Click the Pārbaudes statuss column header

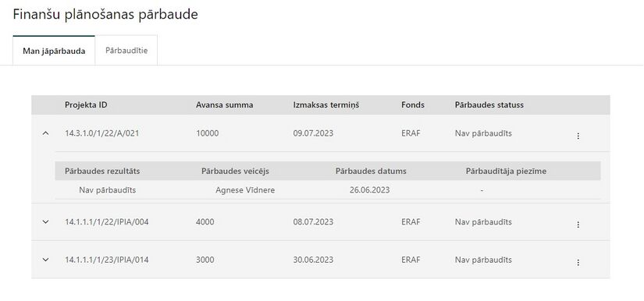489,105
